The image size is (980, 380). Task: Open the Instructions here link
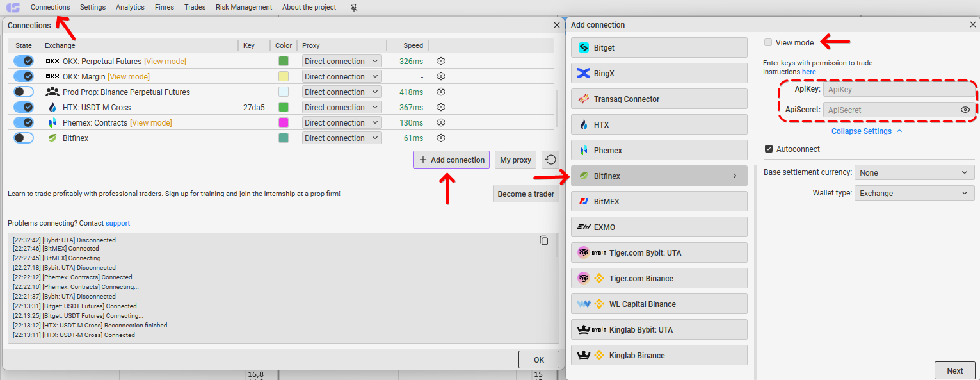coord(808,72)
